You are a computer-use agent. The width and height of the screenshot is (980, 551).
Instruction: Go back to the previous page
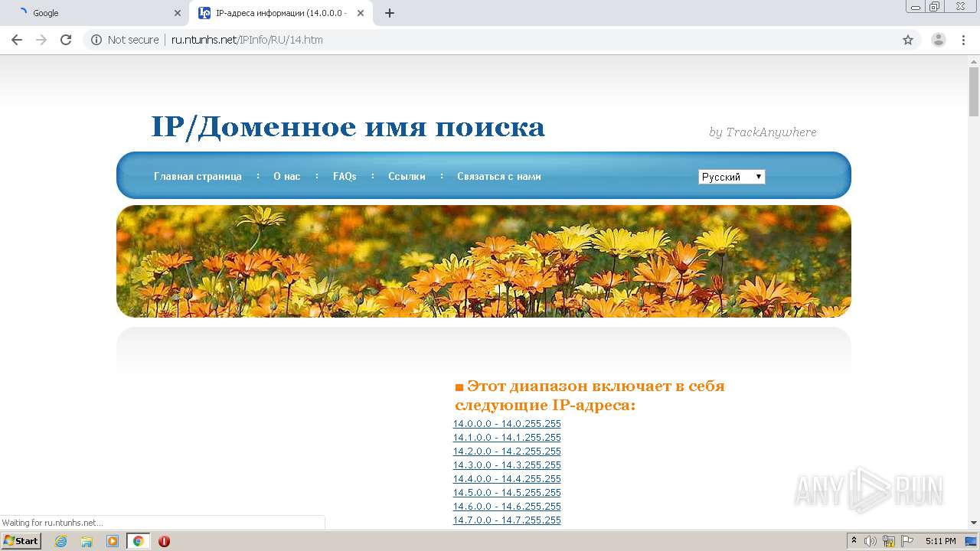click(x=17, y=40)
